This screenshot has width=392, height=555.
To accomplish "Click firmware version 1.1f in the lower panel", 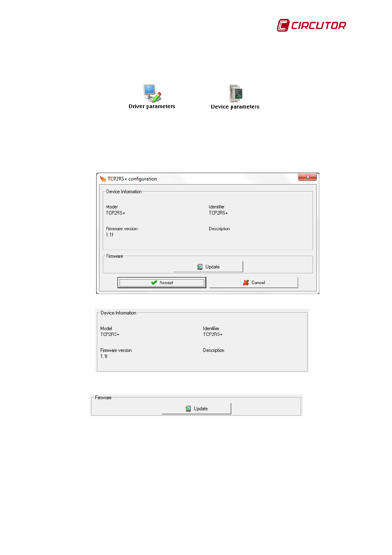I will pos(104,356).
